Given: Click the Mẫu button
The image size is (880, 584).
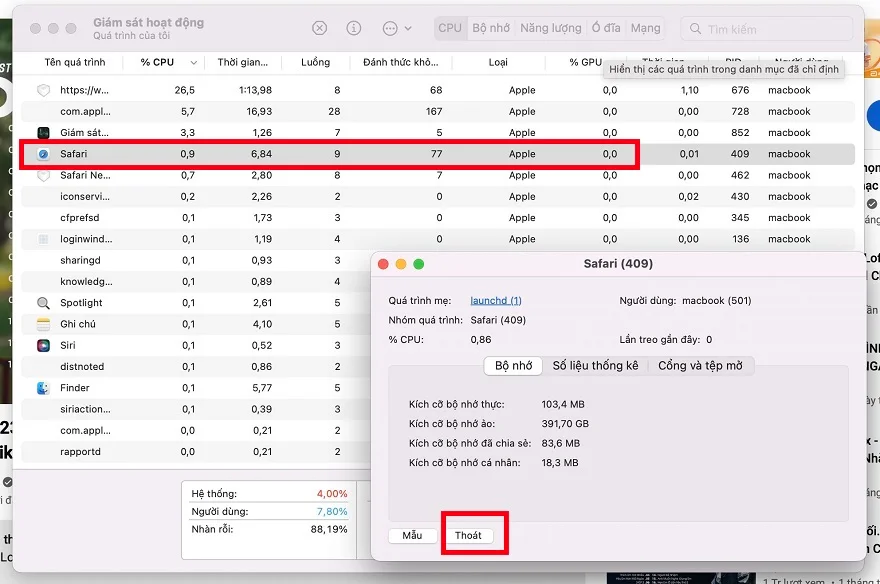Looking at the screenshot, I should click(x=412, y=535).
